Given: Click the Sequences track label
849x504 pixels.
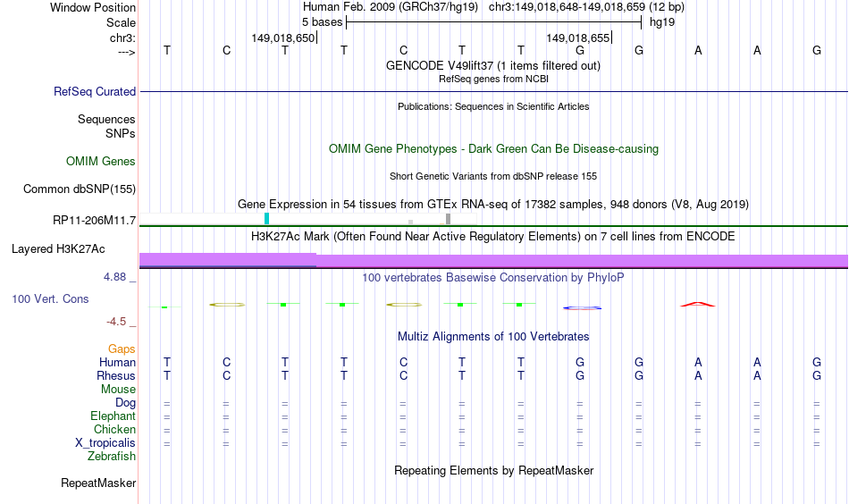Looking at the screenshot, I should (x=106, y=119).
